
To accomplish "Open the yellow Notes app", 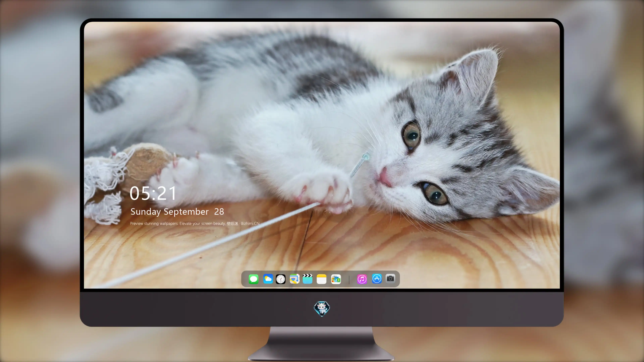I will click(x=321, y=279).
